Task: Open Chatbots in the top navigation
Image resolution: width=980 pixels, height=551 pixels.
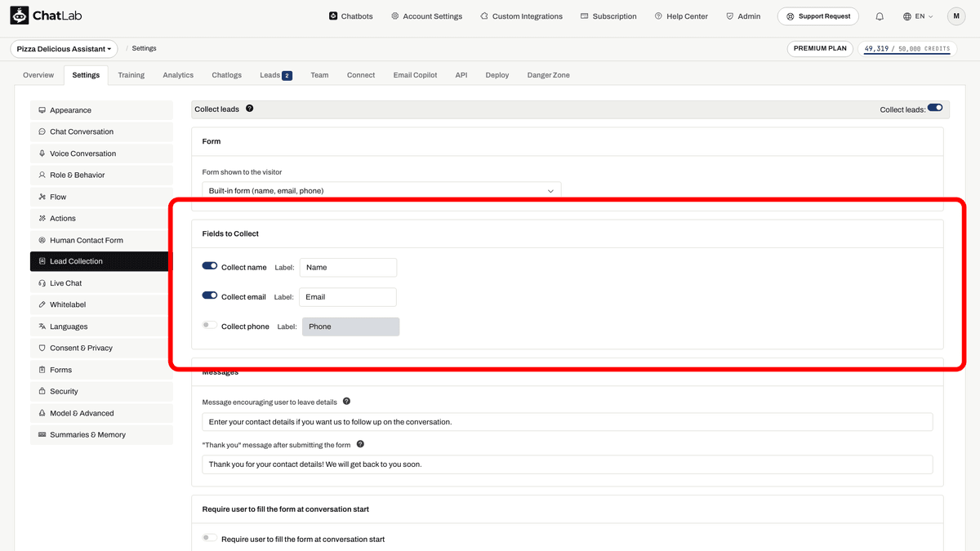Action: tap(350, 16)
